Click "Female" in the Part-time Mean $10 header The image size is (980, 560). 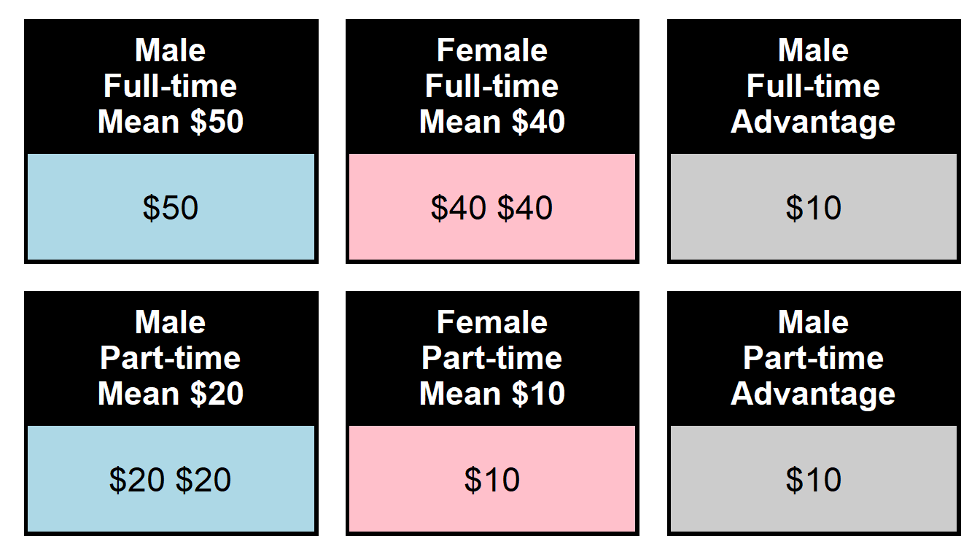492,322
